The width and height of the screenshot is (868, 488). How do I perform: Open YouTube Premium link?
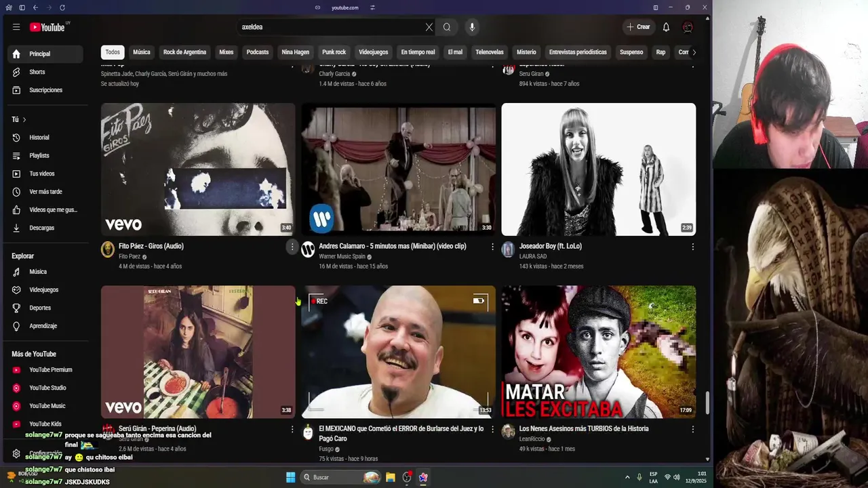45,370
